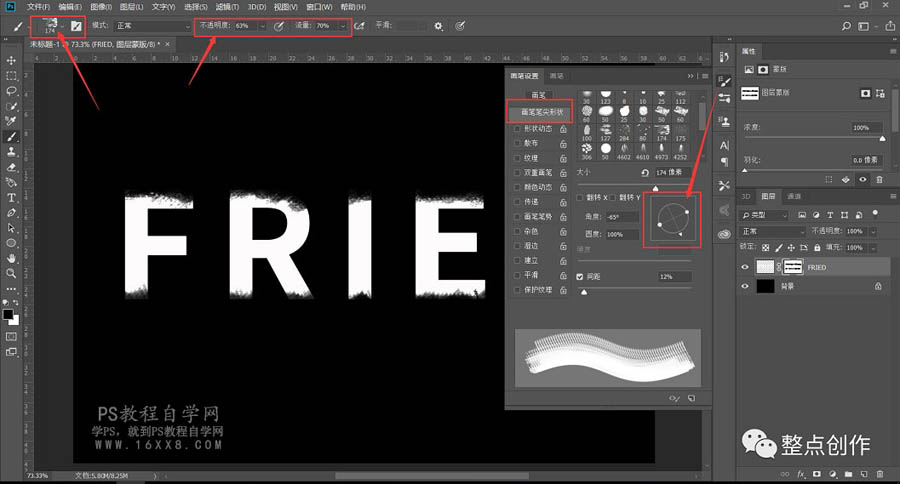Hide the FRIED layer eye icon
Screen dimensions: 900x484
coord(745,267)
